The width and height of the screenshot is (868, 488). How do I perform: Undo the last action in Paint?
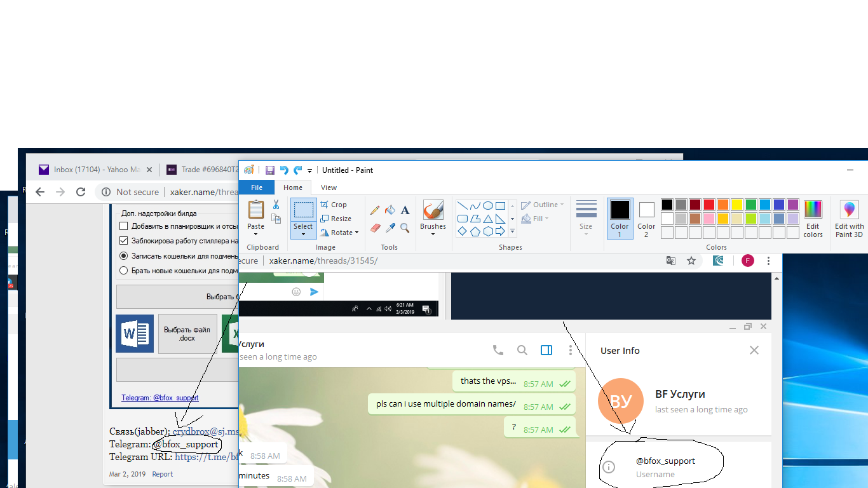pyautogui.click(x=284, y=170)
